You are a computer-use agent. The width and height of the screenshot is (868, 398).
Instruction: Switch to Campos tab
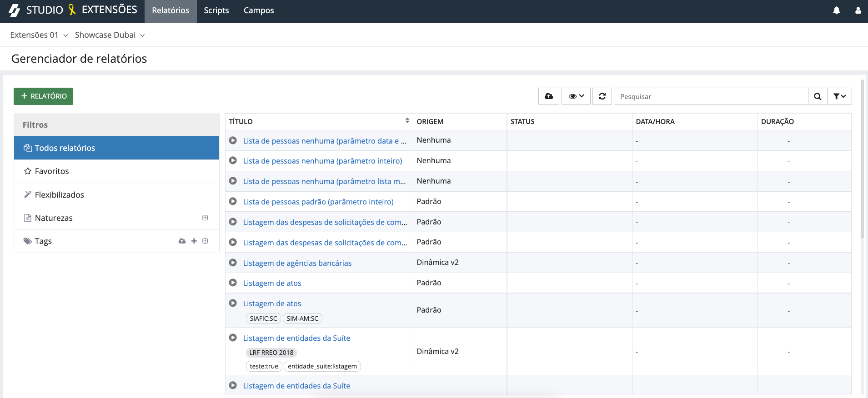pyautogui.click(x=259, y=10)
